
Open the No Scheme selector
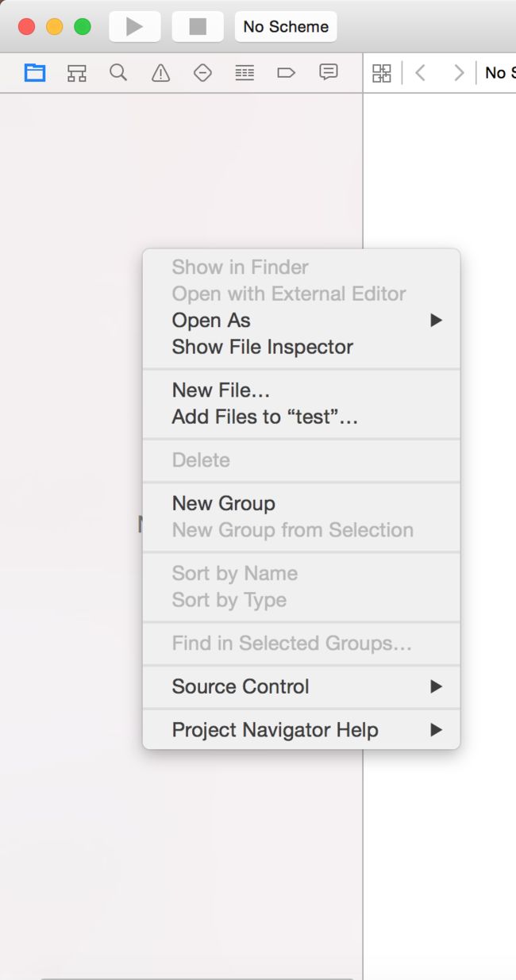pyautogui.click(x=286, y=26)
